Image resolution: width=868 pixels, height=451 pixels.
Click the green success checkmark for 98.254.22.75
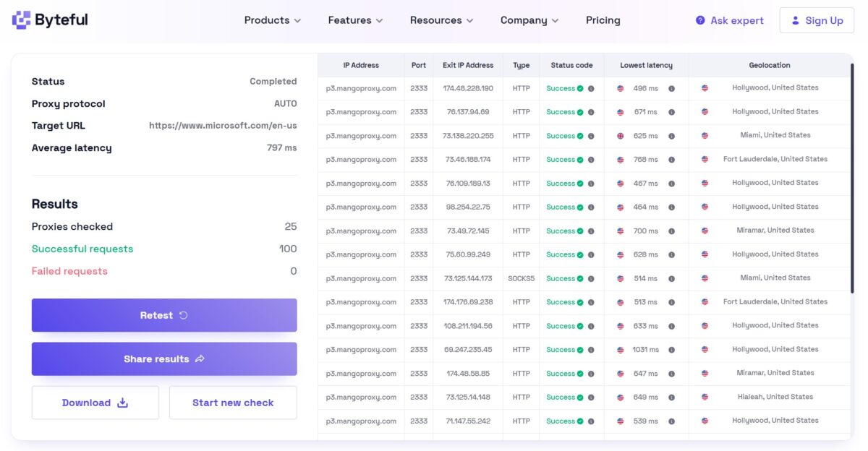[x=580, y=207]
